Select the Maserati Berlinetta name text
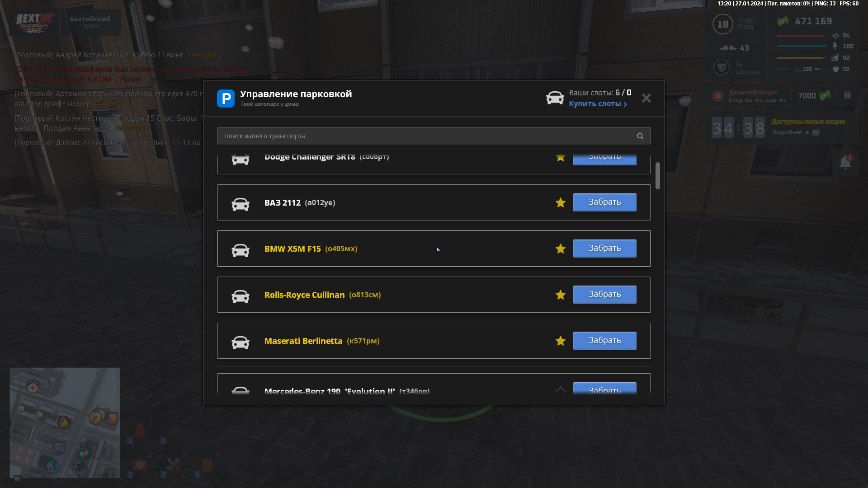 [303, 341]
